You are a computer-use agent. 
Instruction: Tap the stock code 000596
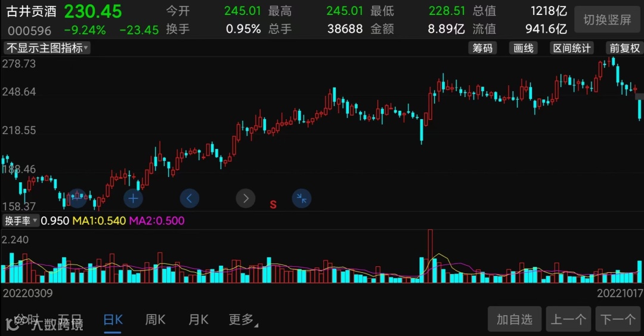[x=30, y=31]
